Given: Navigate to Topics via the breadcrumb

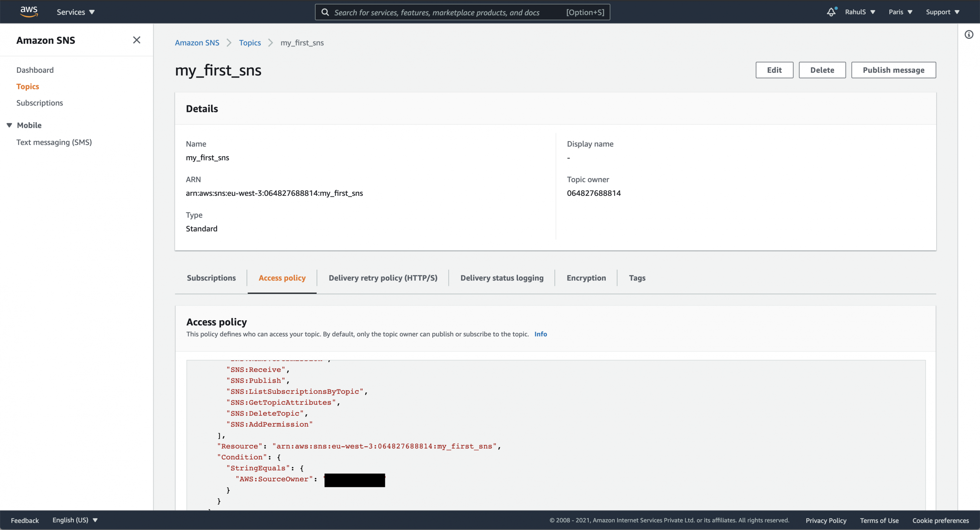Looking at the screenshot, I should (x=250, y=43).
